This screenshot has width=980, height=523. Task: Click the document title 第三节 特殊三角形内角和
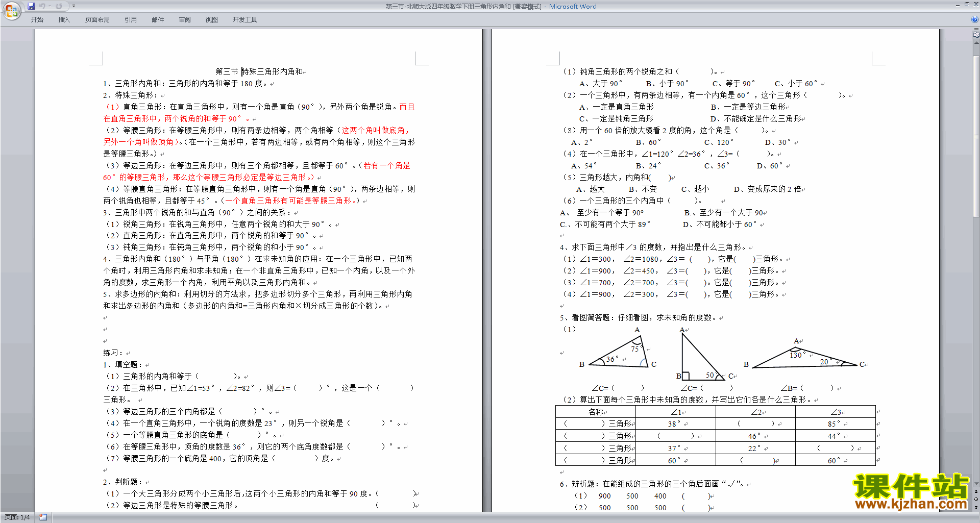point(259,71)
